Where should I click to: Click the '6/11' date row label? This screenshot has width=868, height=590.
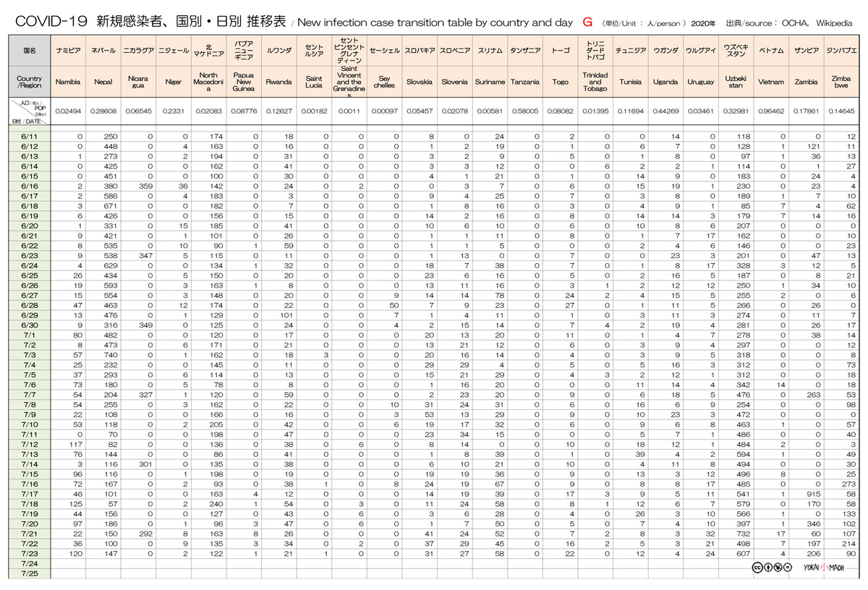coord(30,136)
